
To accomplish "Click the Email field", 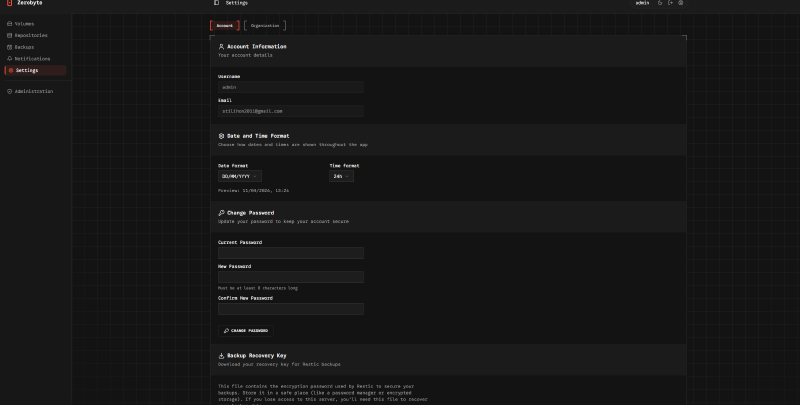I will click(291, 111).
